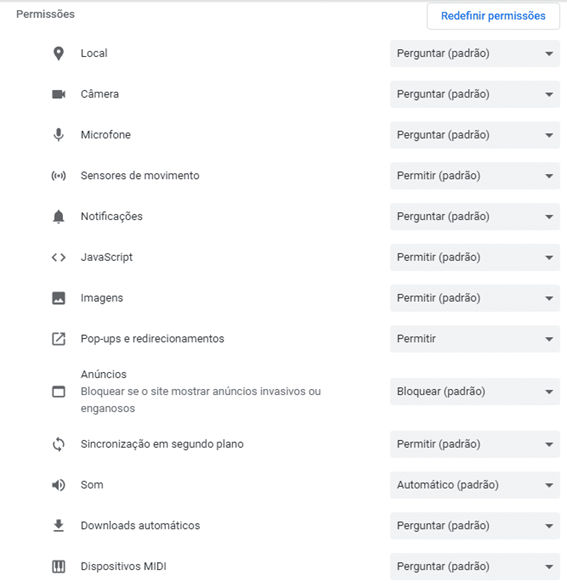Screen dimensions: 567x587
Task: Click the Pop-ups e redirecionamentos icon
Action: click(58, 339)
